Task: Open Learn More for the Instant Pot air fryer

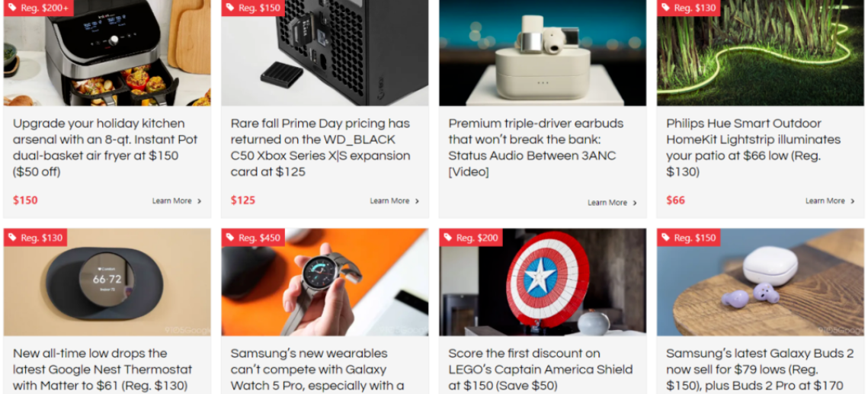Action: (x=177, y=201)
